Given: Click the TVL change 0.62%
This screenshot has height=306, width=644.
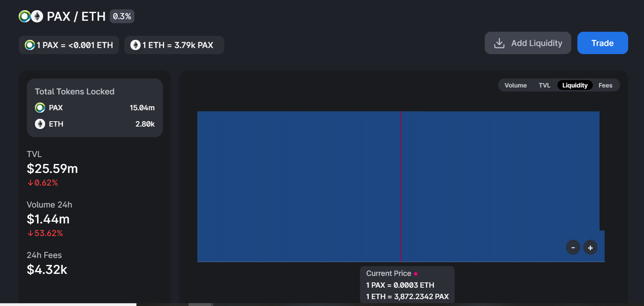Looking at the screenshot, I should click(43, 183).
